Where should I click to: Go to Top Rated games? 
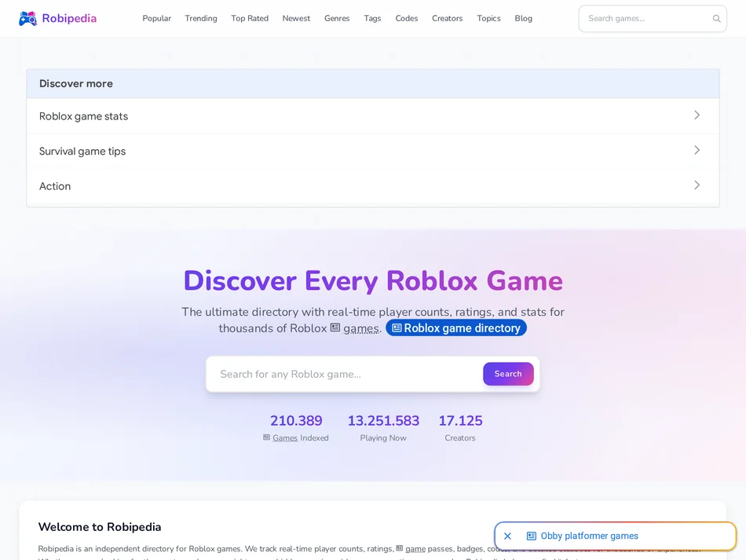coord(250,19)
